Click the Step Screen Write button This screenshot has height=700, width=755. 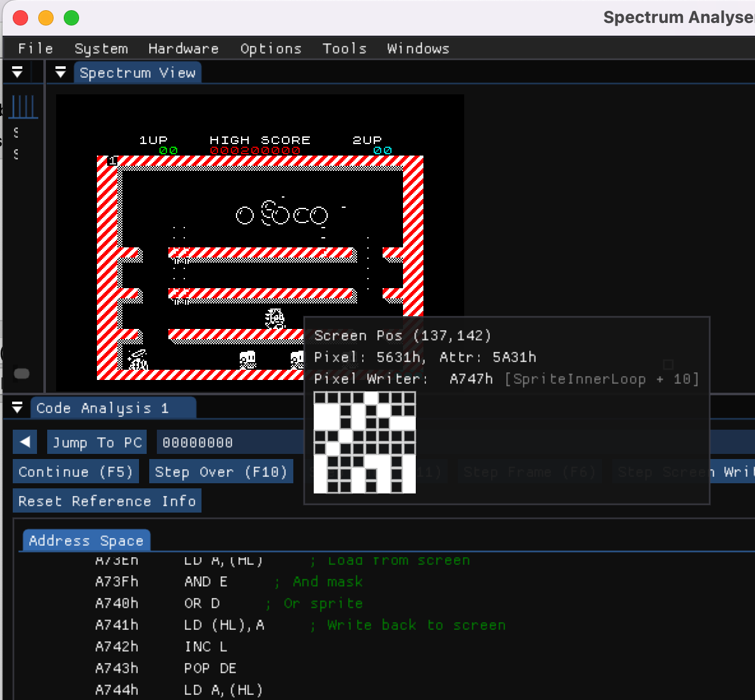pyautogui.click(x=684, y=471)
